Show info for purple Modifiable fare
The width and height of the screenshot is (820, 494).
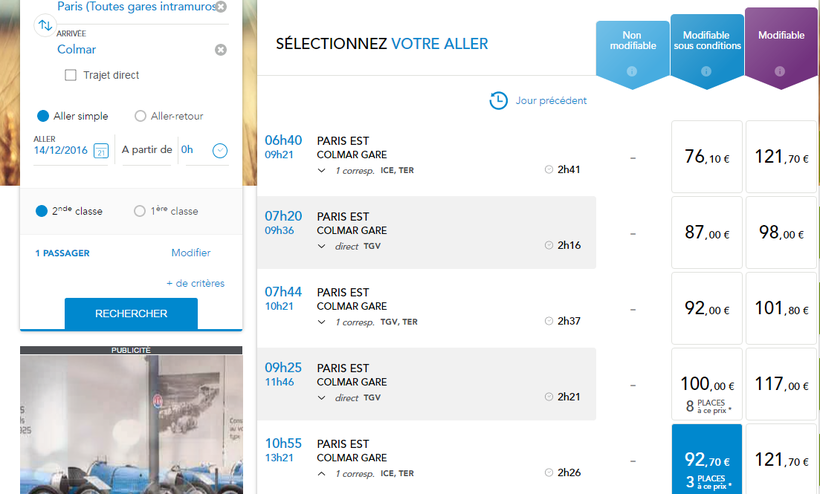780,71
